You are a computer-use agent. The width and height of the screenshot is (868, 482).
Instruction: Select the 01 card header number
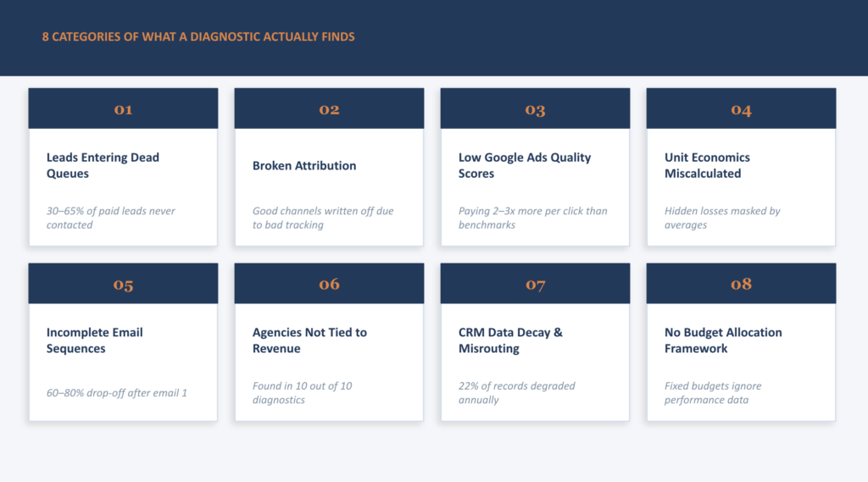pos(123,109)
